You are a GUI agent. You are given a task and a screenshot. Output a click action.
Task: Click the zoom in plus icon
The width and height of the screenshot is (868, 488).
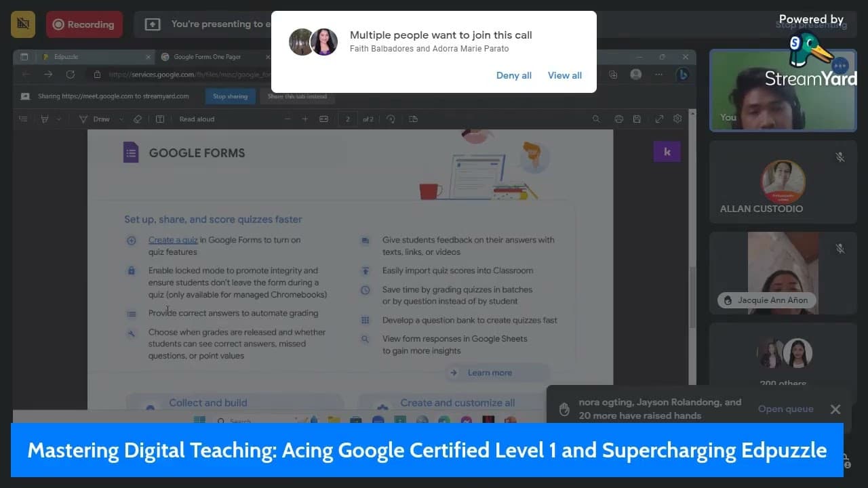pyautogui.click(x=305, y=119)
